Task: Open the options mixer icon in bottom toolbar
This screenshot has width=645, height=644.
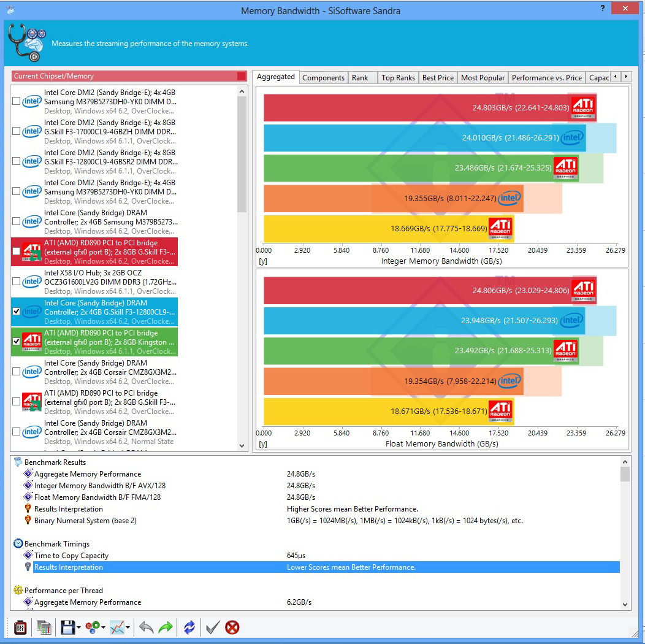Action: [20, 627]
